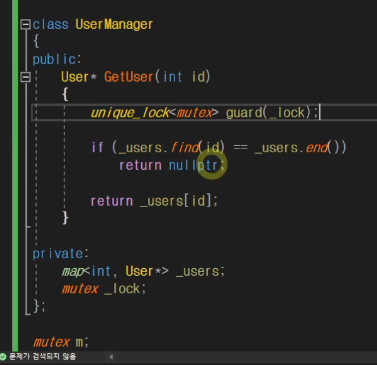
Task: Click the 'if' keyword
Action: coord(97,147)
